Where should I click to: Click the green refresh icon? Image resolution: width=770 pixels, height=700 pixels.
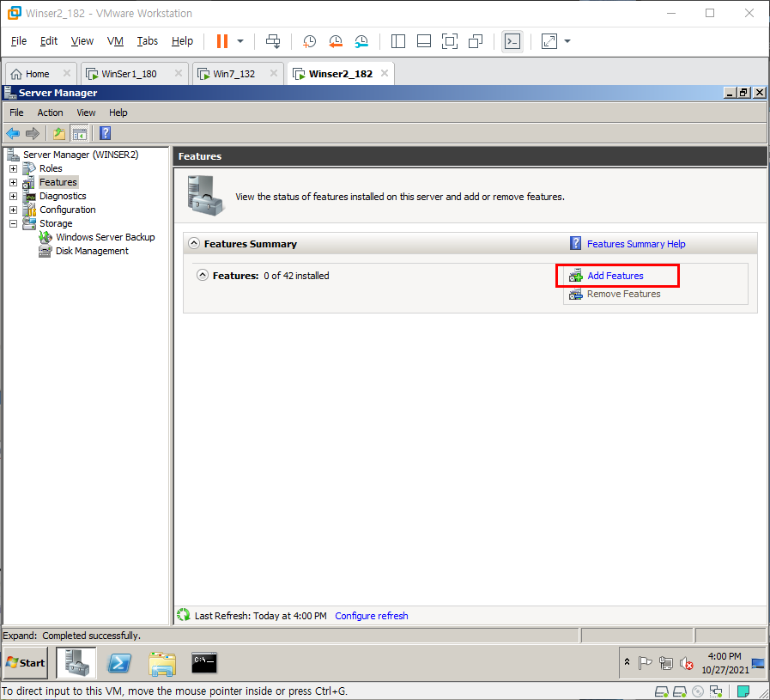pyautogui.click(x=184, y=615)
